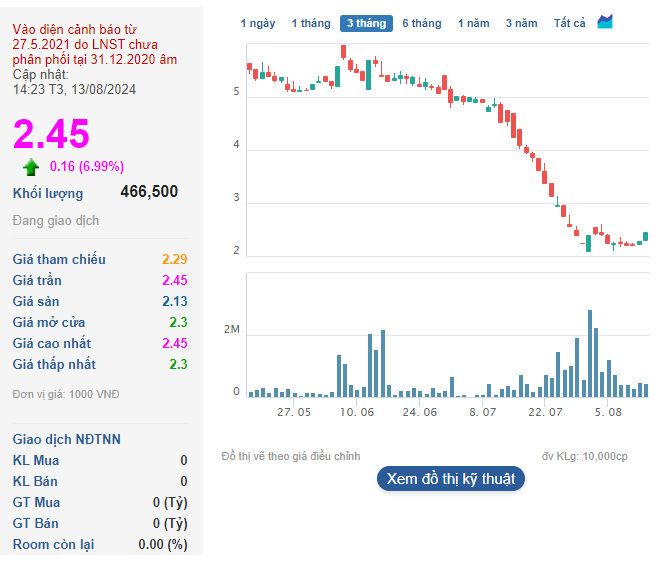Click the large 2.45 current price
Image resolution: width=658 pixels, height=561 pixels.
click(51, 134)
